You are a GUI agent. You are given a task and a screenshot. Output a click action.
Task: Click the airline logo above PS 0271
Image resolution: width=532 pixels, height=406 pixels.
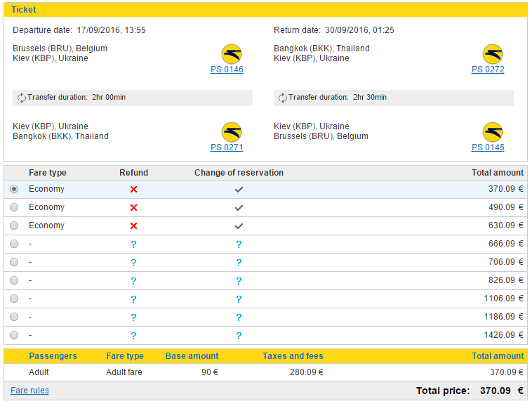(232, 132)
